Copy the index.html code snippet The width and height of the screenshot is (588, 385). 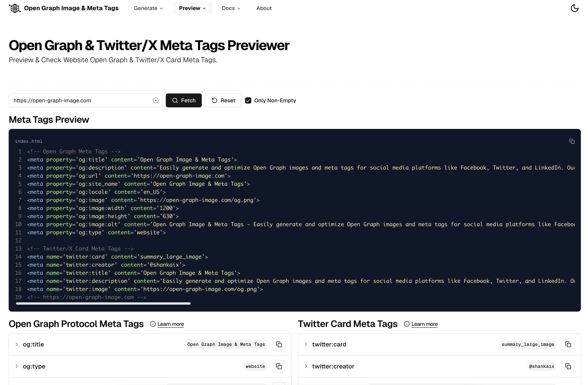click(572, 141)
